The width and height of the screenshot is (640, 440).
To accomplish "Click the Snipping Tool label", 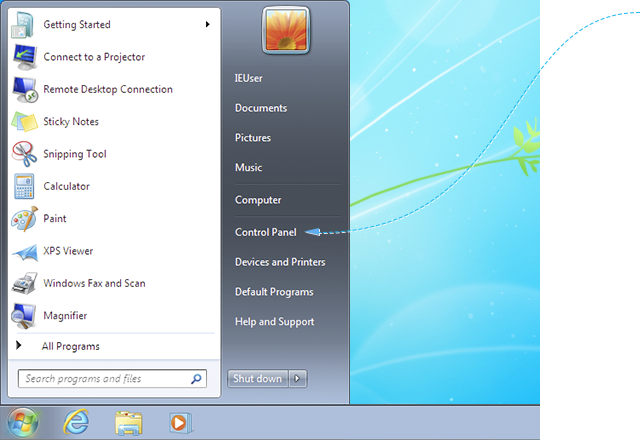I will tap(75, 154).
